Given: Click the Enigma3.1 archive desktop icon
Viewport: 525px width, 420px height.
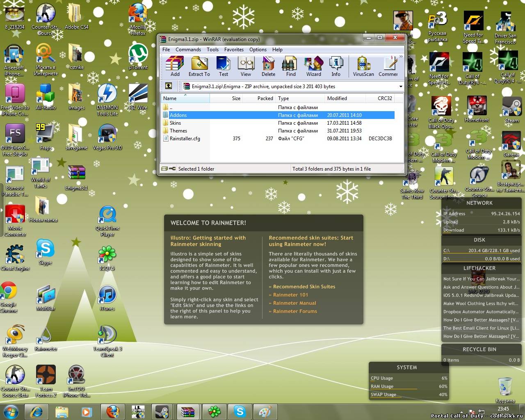Looking at the screenshot, I should coord(76,178).
